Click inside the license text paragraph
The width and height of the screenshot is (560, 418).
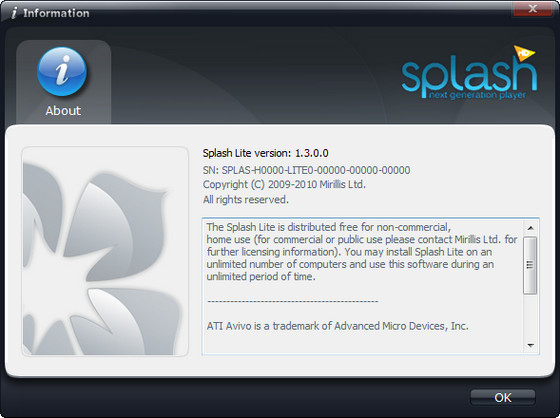point(361,252)
